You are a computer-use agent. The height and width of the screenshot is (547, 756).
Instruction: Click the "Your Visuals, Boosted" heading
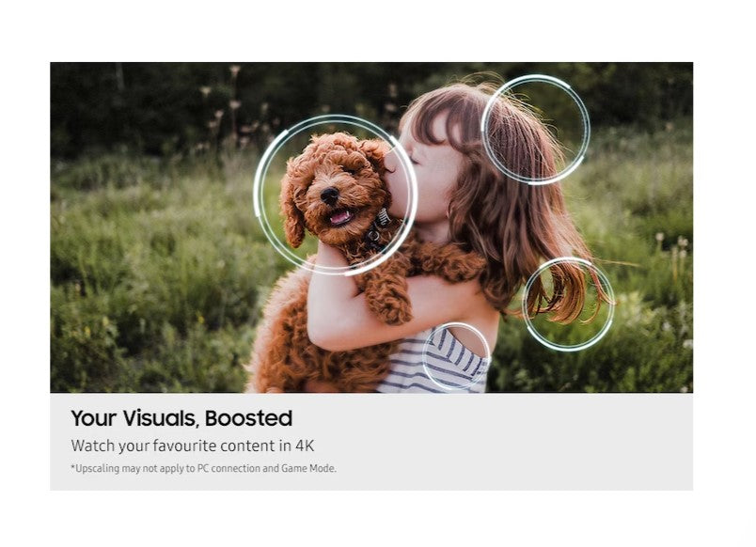[x=181, y=418]
